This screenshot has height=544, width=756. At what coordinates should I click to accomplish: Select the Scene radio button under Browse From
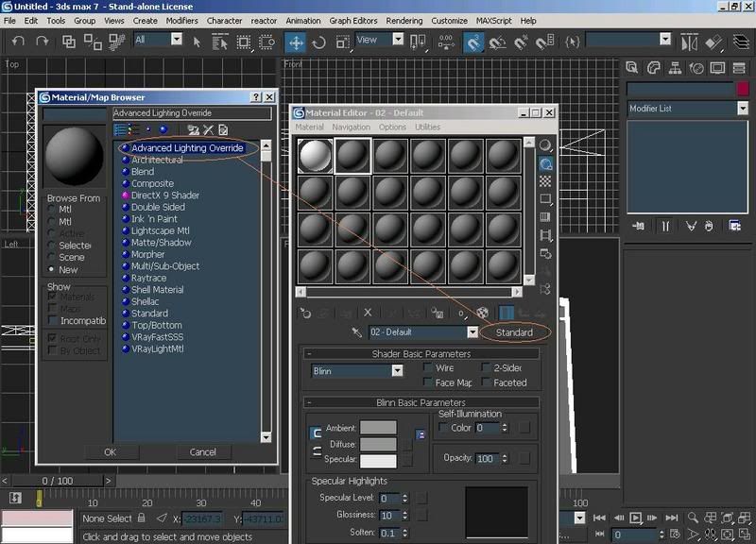point(52,257)
